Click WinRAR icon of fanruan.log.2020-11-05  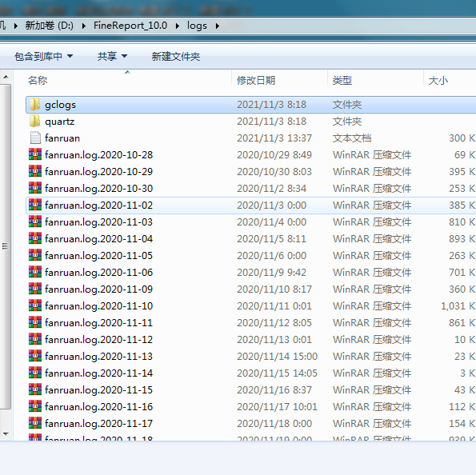(x=35, y=255)
